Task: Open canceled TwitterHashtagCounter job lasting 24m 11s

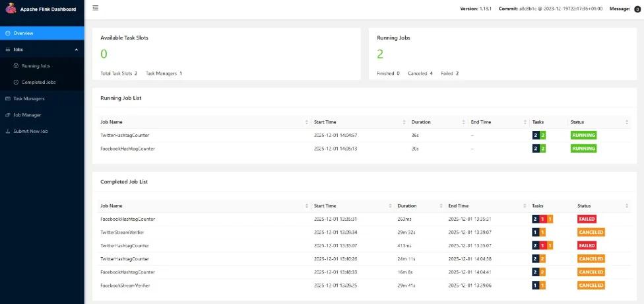Action: (x=125, y=259)
